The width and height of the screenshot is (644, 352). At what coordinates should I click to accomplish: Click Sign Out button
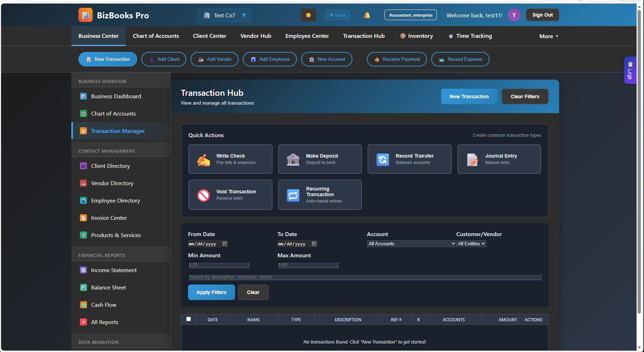click(543, 15)
